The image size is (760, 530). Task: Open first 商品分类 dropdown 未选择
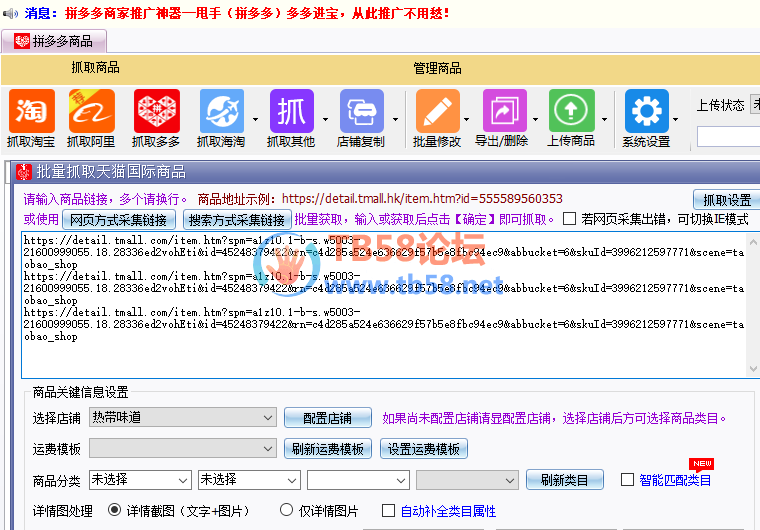[x=140, y=480]
